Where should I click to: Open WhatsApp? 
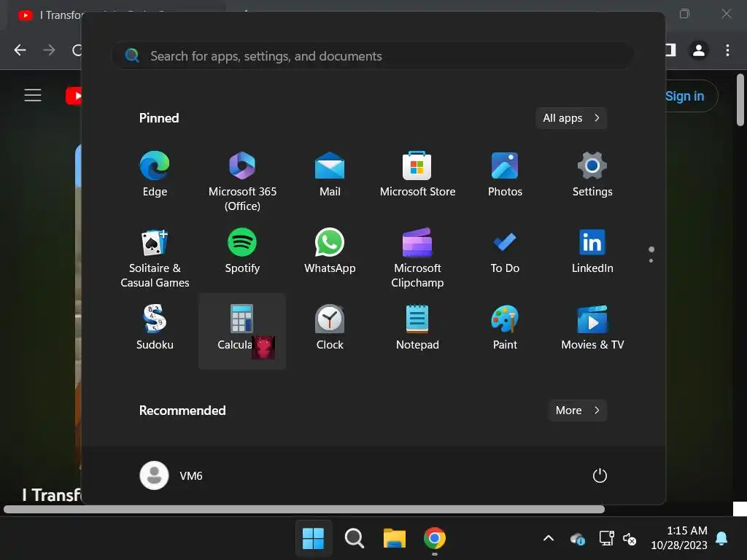coord(330,251)
